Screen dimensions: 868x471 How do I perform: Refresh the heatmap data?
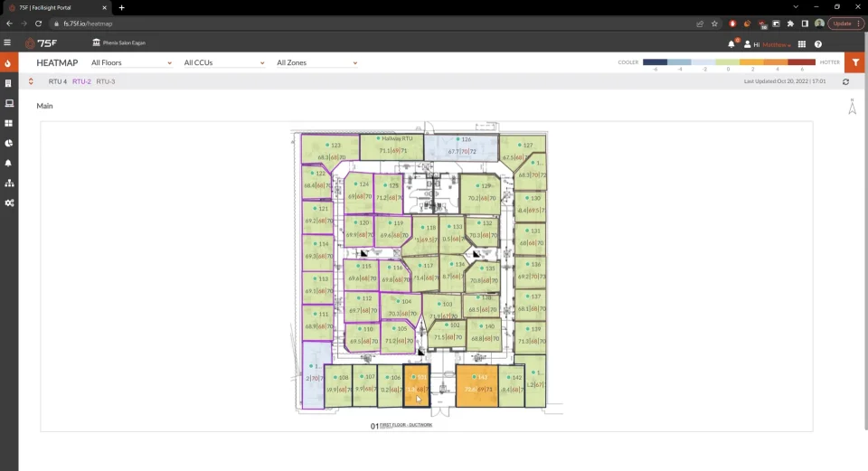(x=846, y=82)
